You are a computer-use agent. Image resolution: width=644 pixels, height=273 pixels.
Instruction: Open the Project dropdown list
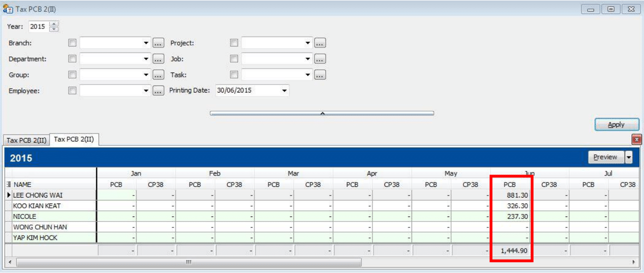click(x=308, y=43)
